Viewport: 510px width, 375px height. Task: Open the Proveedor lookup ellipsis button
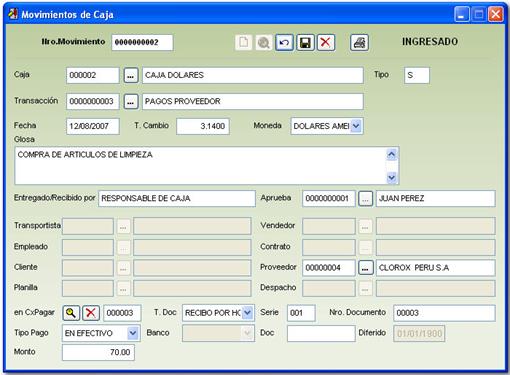365,268
